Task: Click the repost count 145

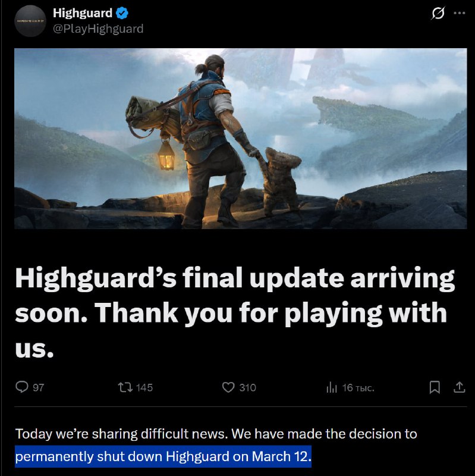Action: pyautogui.click(x=144, y=388)
